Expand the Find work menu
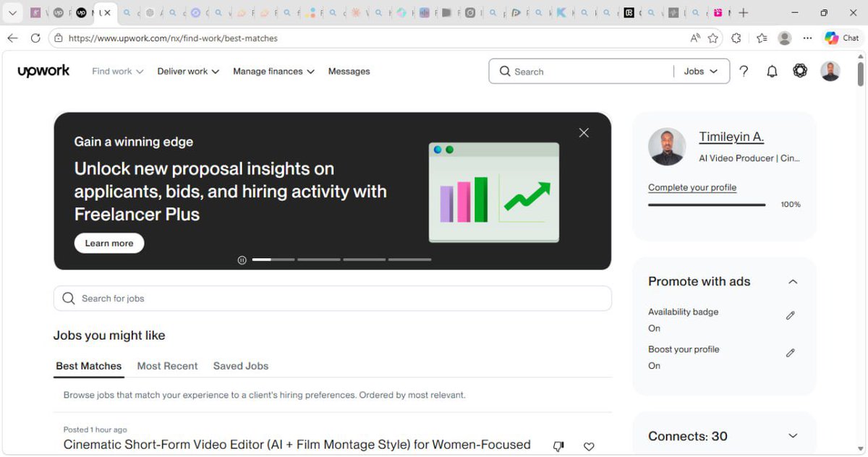Screen dimensions: 868x457 (x=118, y=72)
